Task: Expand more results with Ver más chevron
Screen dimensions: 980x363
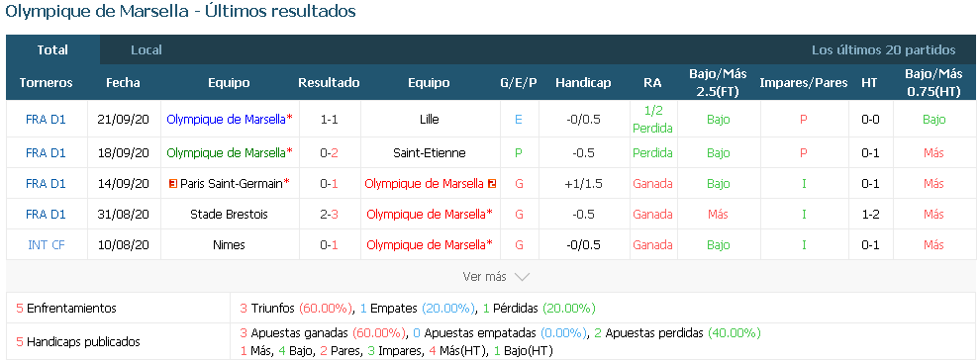Action: (522, 277)
